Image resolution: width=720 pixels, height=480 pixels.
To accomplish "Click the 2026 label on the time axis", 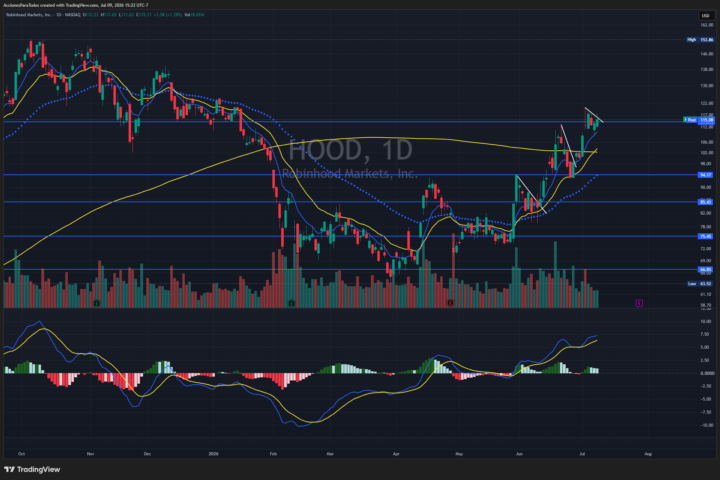I will [x=214, y=454].
